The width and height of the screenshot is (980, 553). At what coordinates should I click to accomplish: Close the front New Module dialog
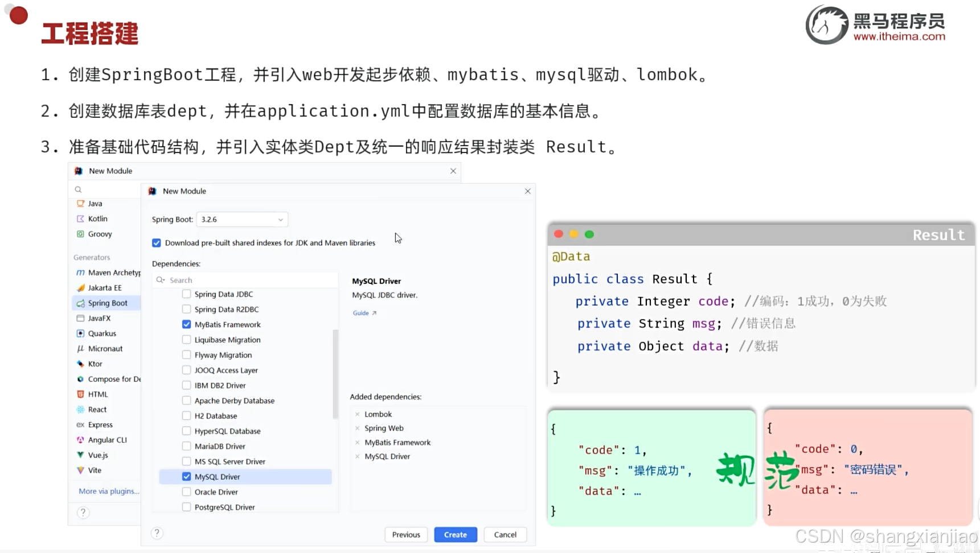coord(528,191)
